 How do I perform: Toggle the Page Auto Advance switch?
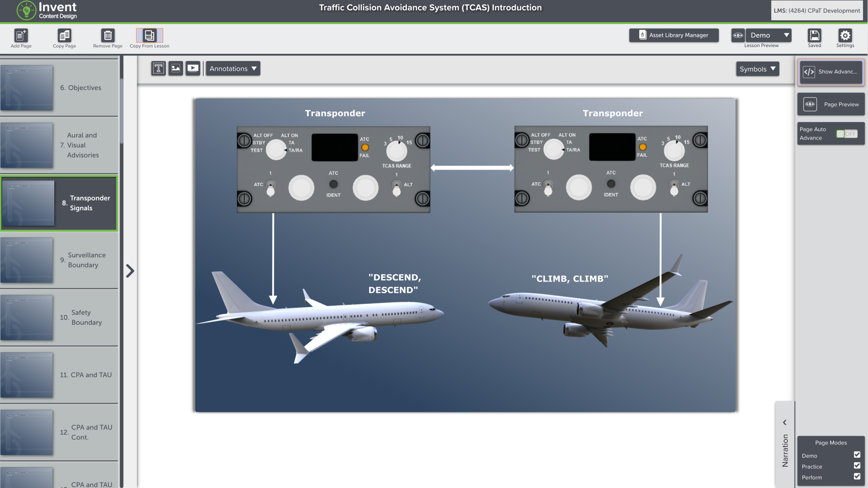pos(847,134)
